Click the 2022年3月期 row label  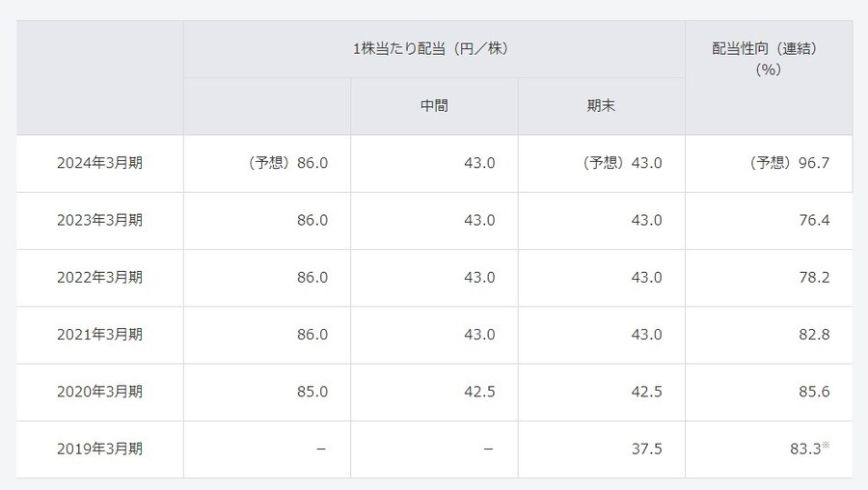(100, 277)
